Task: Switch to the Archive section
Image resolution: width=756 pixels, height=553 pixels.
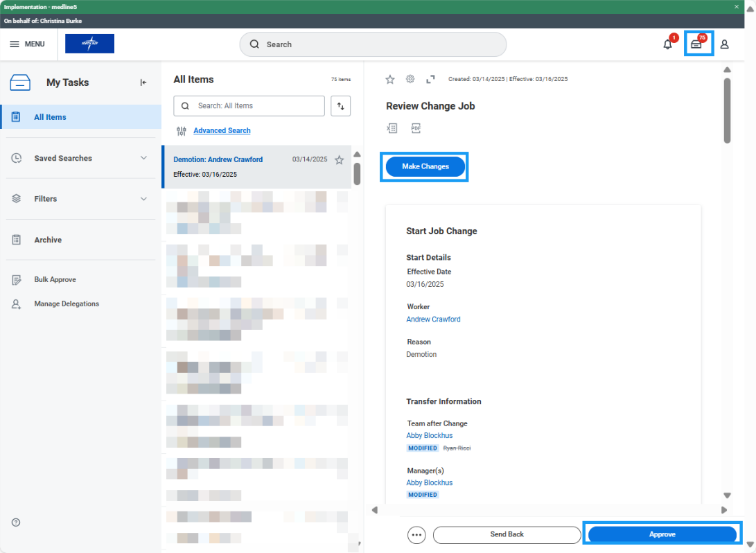Action: [48, 239]
